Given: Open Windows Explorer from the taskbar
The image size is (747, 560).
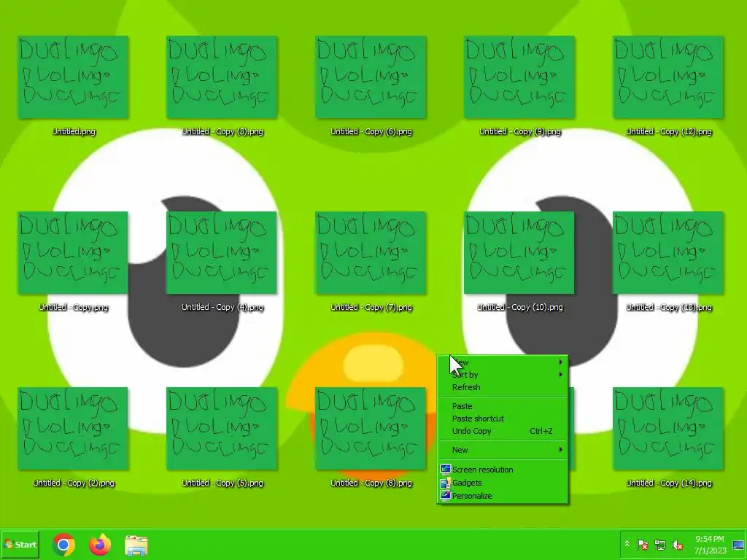Looking at the screenshot, I should click(x=136, y=545).
